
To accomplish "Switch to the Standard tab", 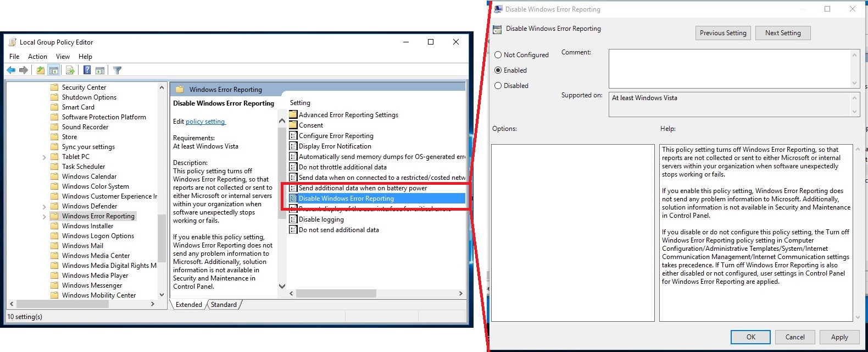I will click(224, 305).
